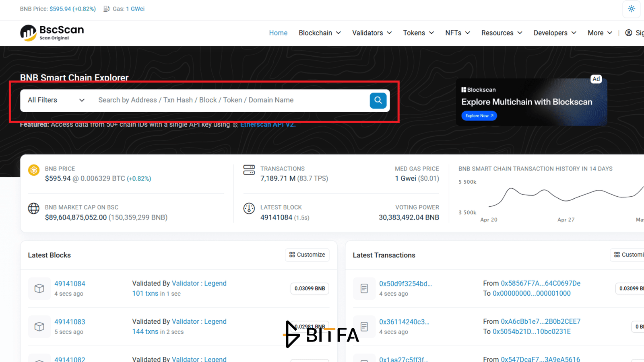Click the transactions server icon
The height and width of the screenshot is (362, 644).
[249, 170]
